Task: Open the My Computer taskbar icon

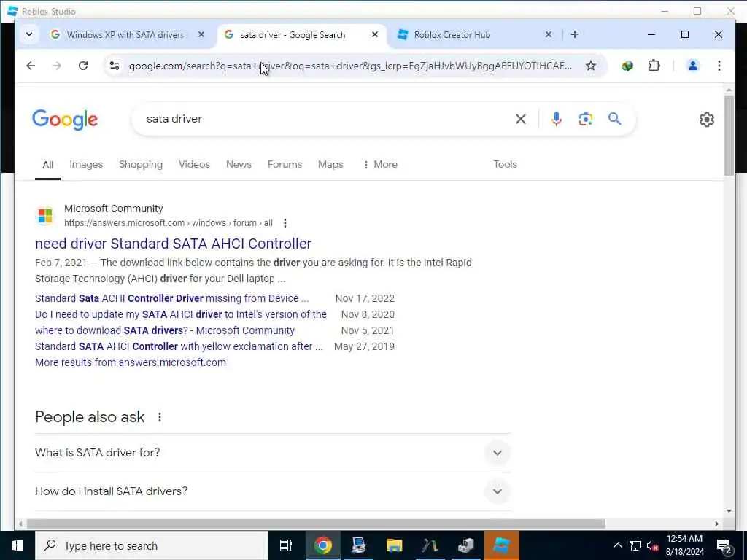Action: tap(358, 545)
